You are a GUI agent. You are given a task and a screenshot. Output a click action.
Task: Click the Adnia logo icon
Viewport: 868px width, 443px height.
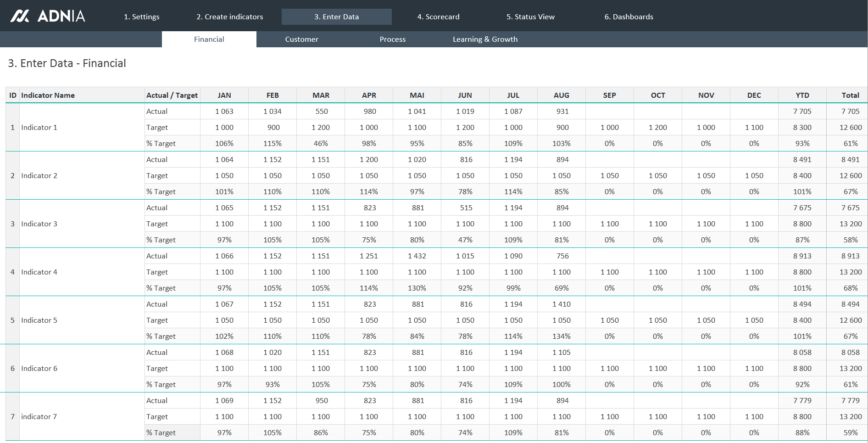21,16
